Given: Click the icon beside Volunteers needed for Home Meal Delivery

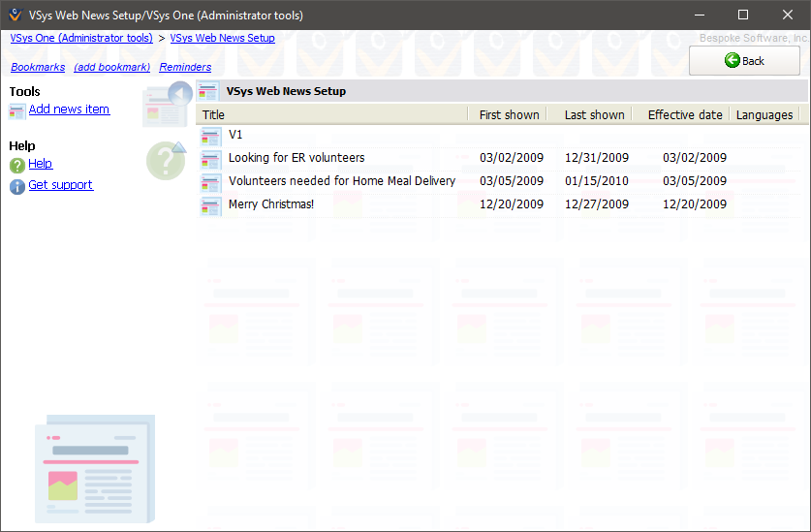Looking at the screenshot, I should (x=211, y=181).
